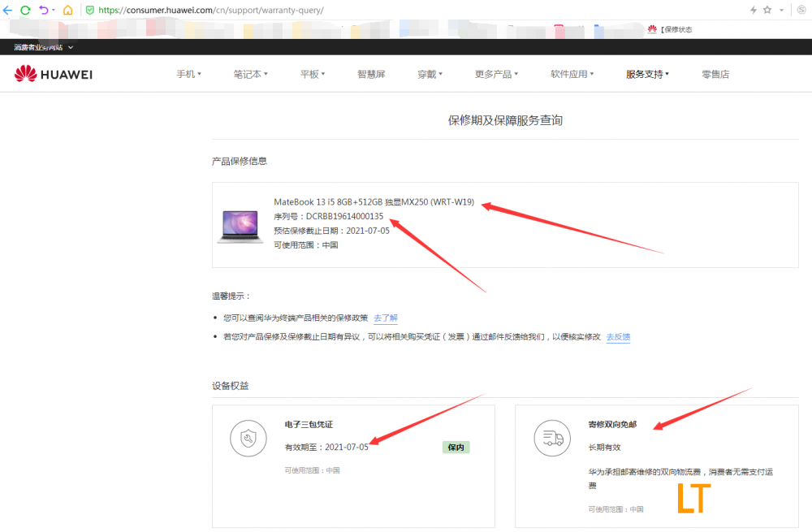The height and width of the screenshot is (532, 812).
Task: Open the 服务支持 menu
Action: 647,74
